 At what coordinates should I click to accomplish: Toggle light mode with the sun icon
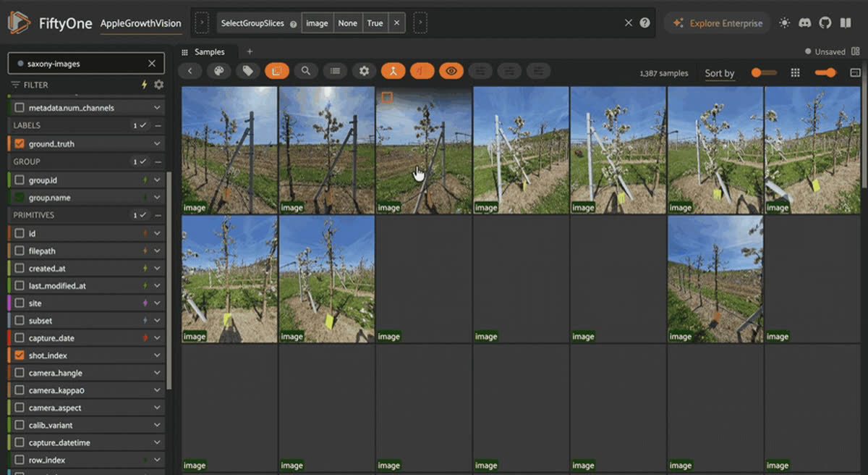(784, 23)
